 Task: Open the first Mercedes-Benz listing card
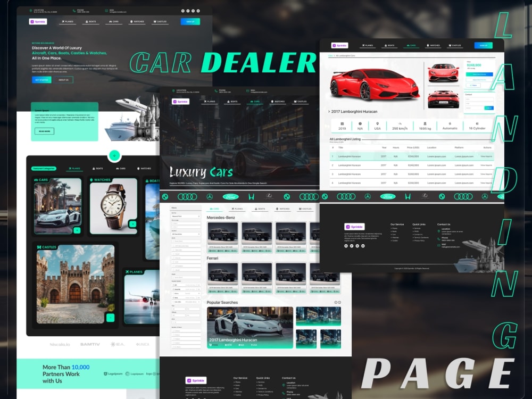222,237
